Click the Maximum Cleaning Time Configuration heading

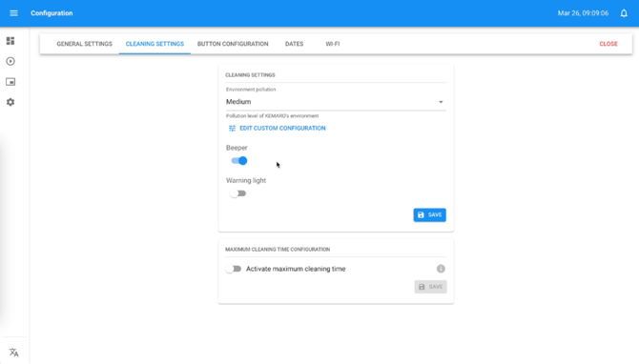coord(278,250)
